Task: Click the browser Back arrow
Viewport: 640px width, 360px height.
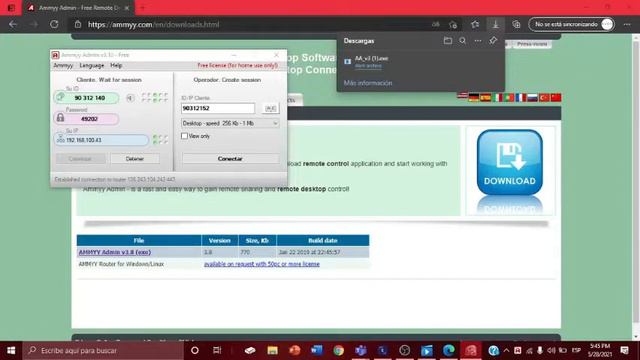Action: pyautogui.click(x=13, y=24)
